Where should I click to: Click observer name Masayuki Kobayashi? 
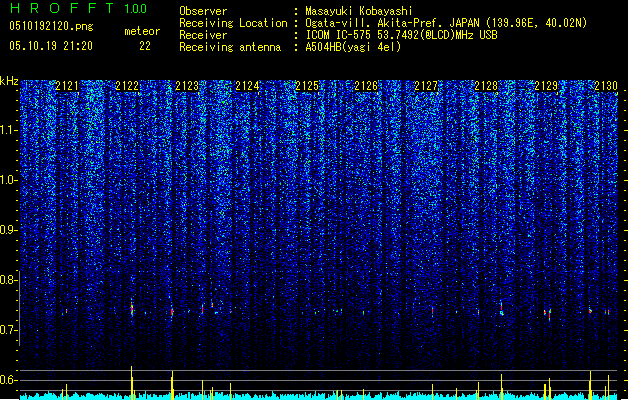click(x=359, y=11)
